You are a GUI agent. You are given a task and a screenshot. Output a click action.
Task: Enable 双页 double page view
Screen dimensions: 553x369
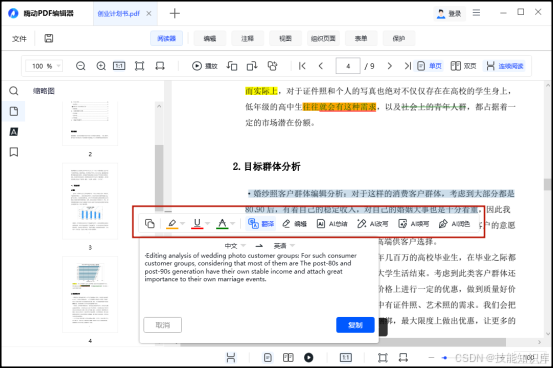pyautogui.click(x=463, y=66)
